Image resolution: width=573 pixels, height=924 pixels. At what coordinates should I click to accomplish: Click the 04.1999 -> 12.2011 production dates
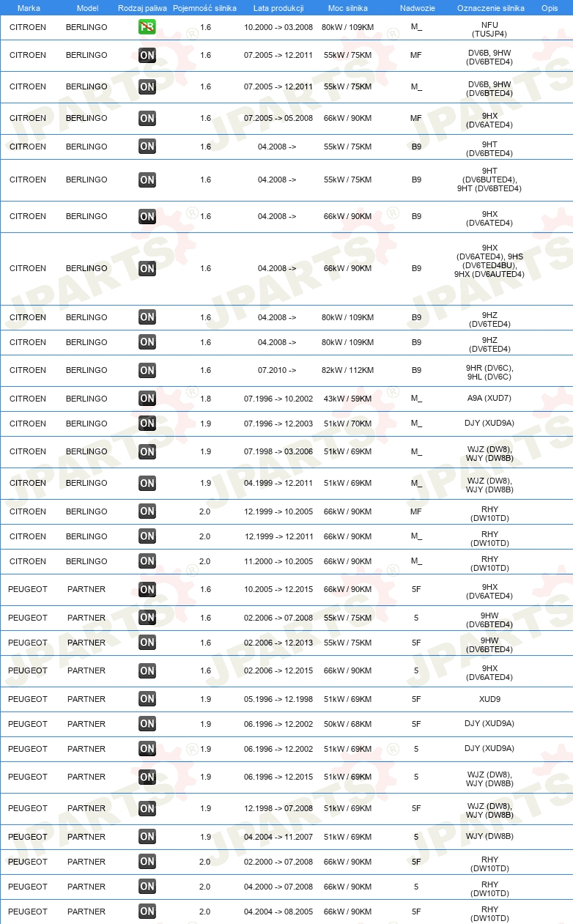[x=278, y=483]
